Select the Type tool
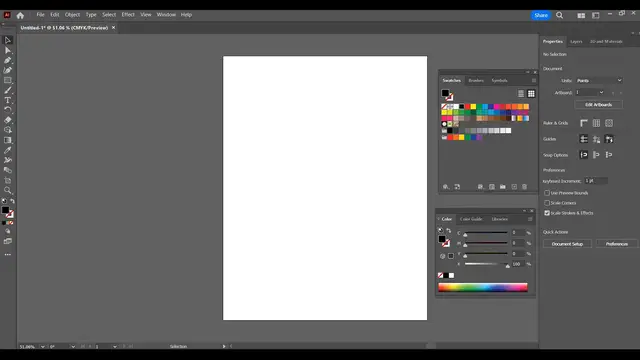640x360 pixels. tap(8, 100)
